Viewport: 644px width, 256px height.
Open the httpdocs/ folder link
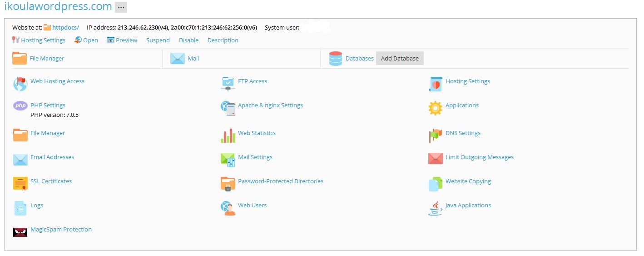65,27
